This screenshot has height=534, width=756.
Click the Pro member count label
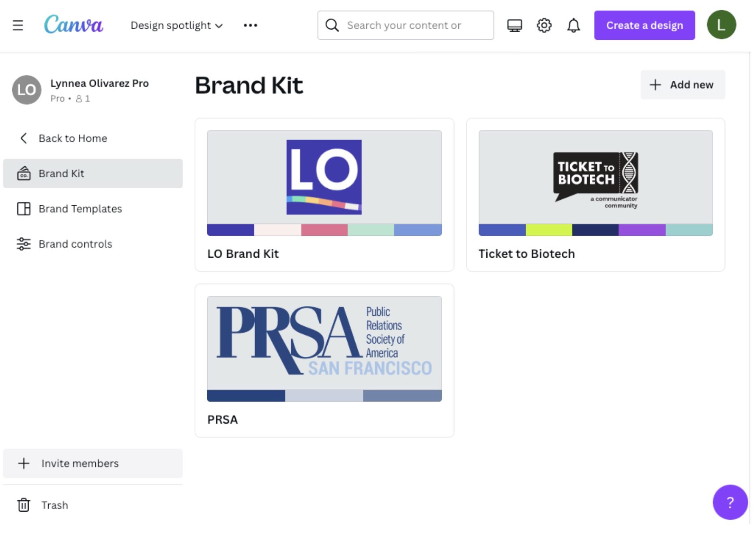tap(70, 99)
